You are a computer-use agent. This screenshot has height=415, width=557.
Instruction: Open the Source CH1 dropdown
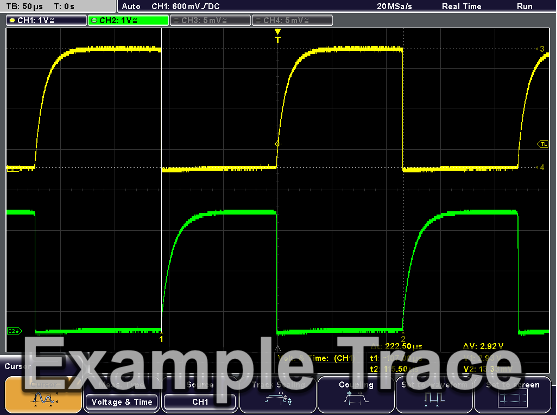(200, 402)
